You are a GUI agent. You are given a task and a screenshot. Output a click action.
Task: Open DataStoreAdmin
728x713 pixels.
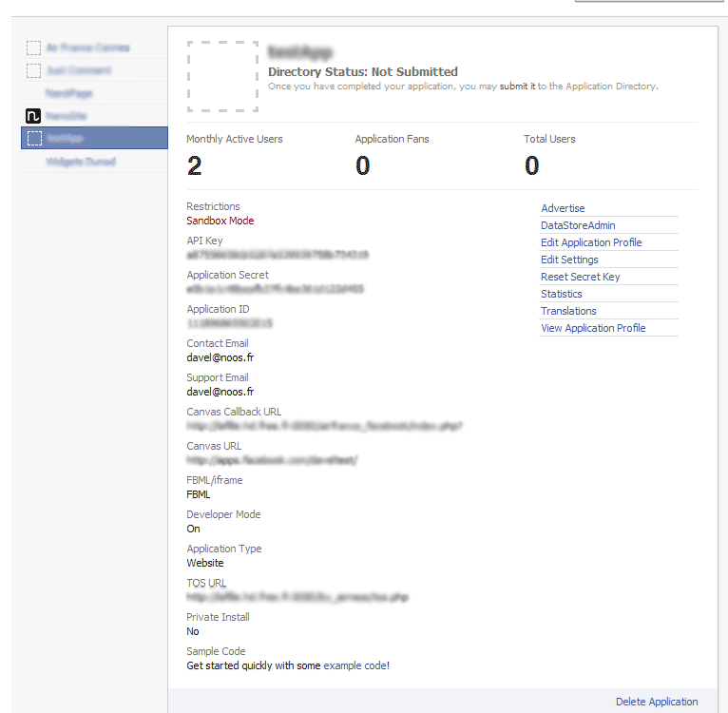point(578,225)
